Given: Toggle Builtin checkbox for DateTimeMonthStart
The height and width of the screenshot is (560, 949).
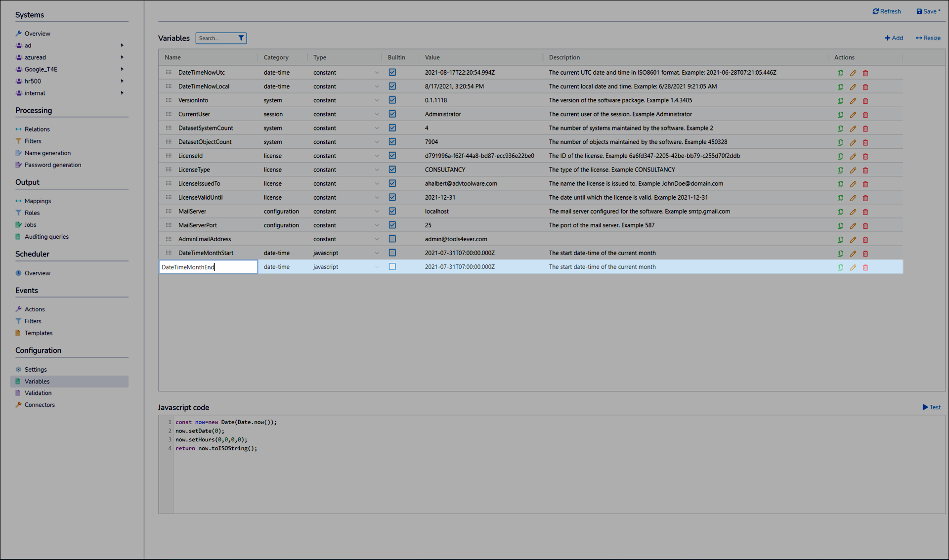Looking at the screenshot, I should (392, 253).
